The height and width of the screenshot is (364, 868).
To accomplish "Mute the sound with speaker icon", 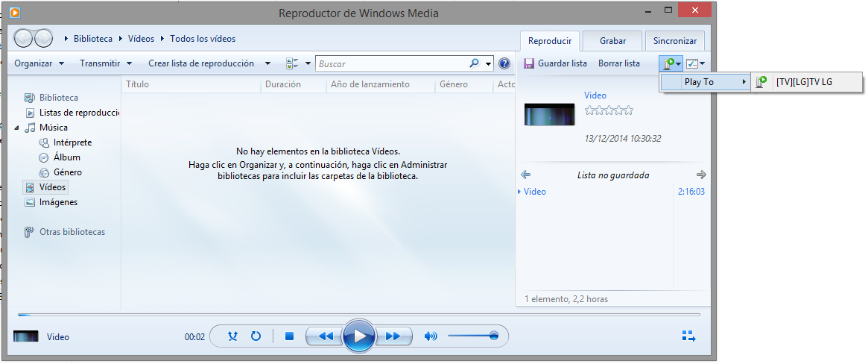I will [431, 336].
